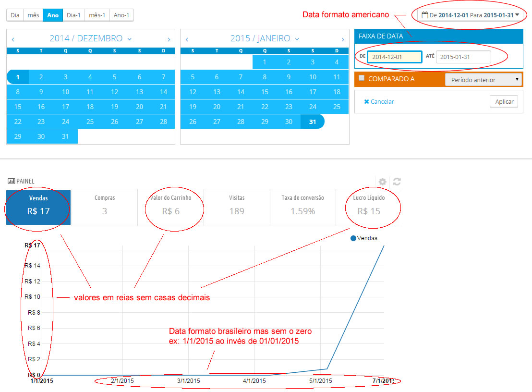532x392 pixels.
Task: Click the calendar icon in date range button
Action: 425,15
